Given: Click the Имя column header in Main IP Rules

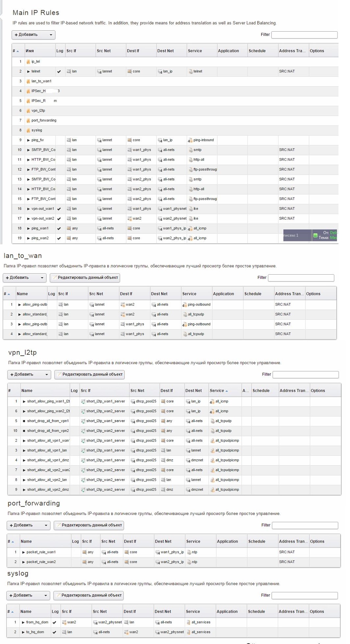Looking at the screenshot, I should pos(30,51).
